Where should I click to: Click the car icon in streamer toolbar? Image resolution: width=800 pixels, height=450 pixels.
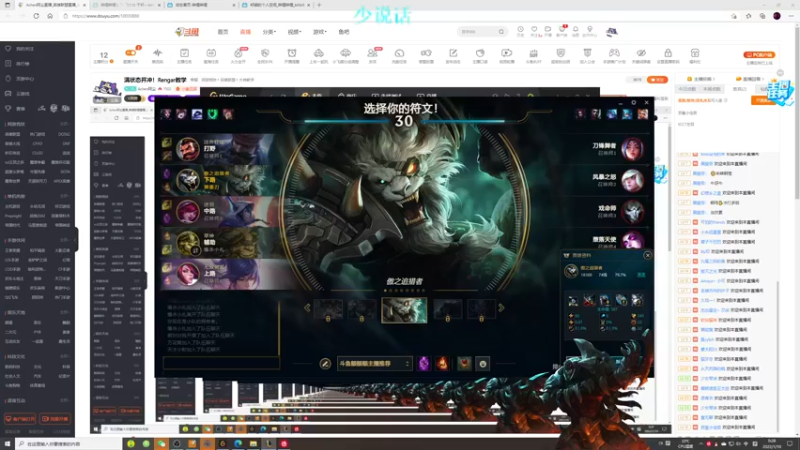coord(318,53)
